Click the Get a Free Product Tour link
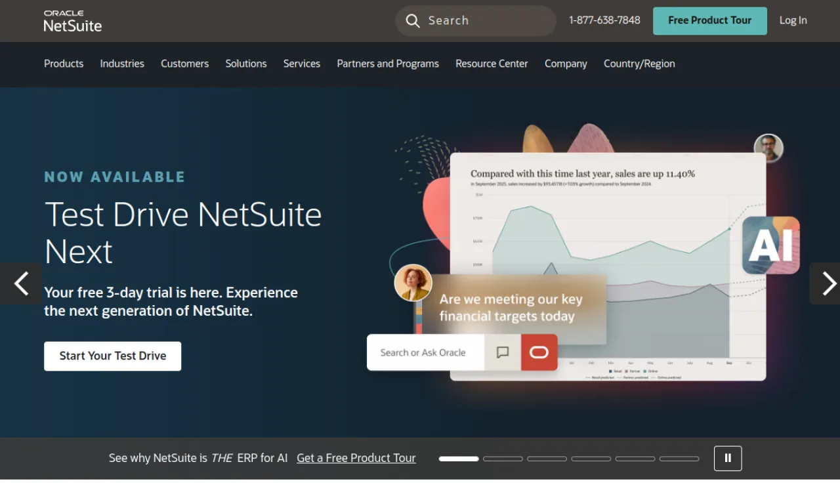 click(356, 458)
